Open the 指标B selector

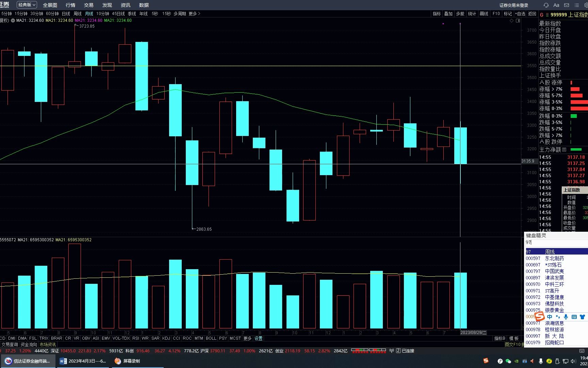point(500,338)
